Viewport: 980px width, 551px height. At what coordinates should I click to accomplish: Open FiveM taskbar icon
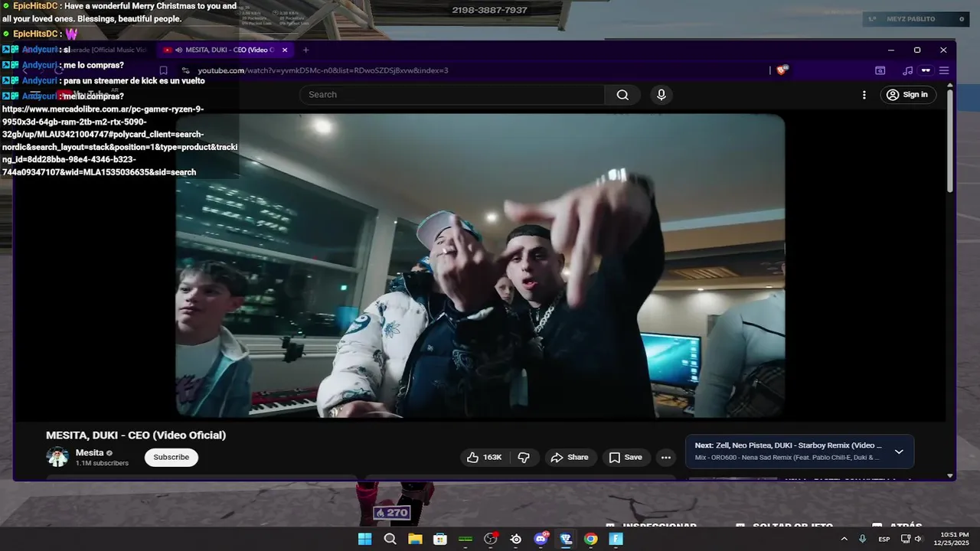click(616, 539)
